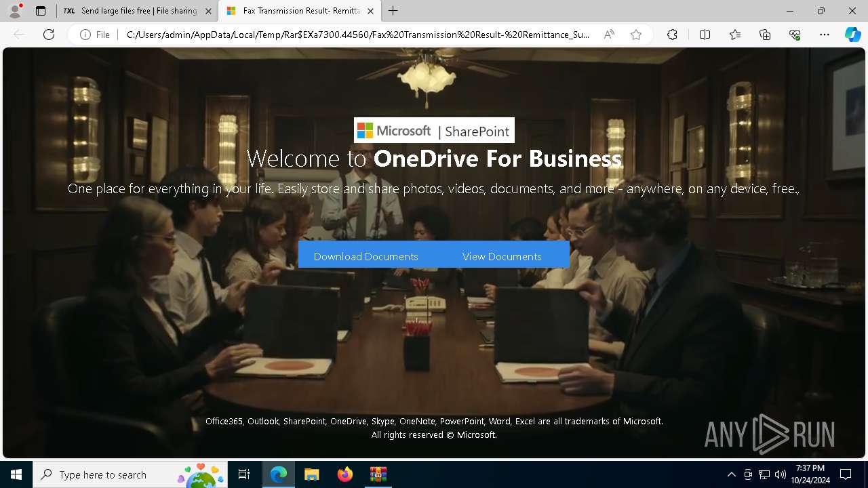This screenshot has width=868, height=488.
Task: Open the Collections panel
Action: tap(765, 35)
